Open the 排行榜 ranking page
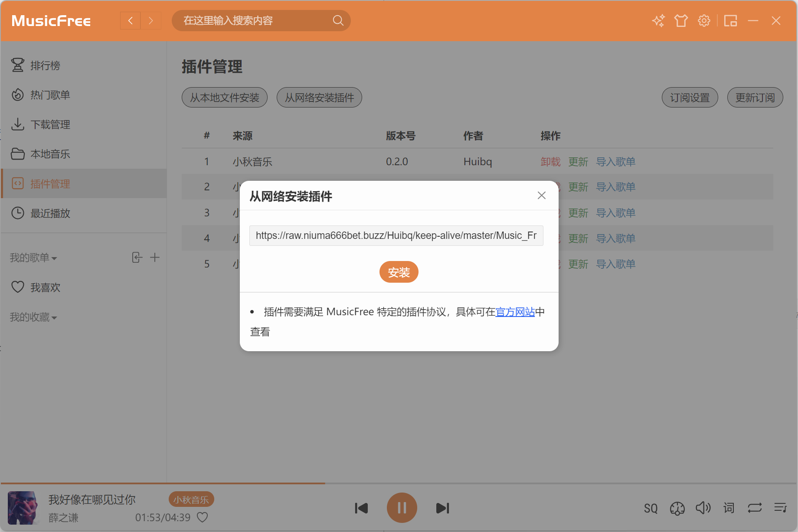Viewport: 798px width, 532px height. pyautogui.click(x=84, y=65)
